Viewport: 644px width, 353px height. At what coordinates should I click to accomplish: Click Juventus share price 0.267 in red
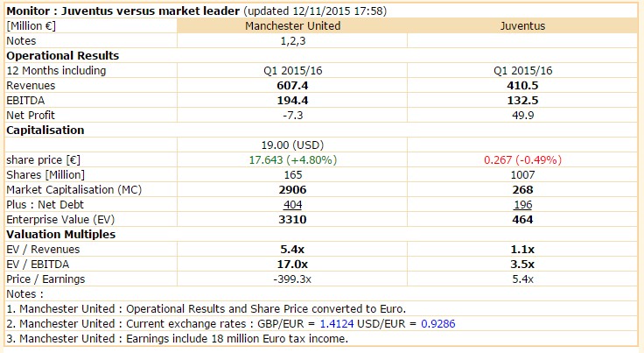click(x=523, y=159)
